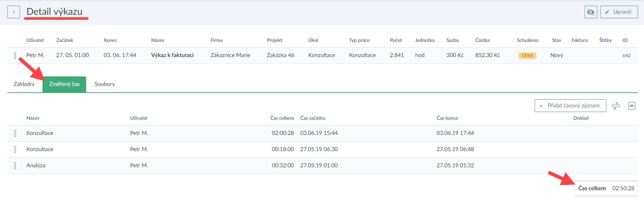
Task: Click the ČEKÁ approval status badge
Action: tap(527, 56)
